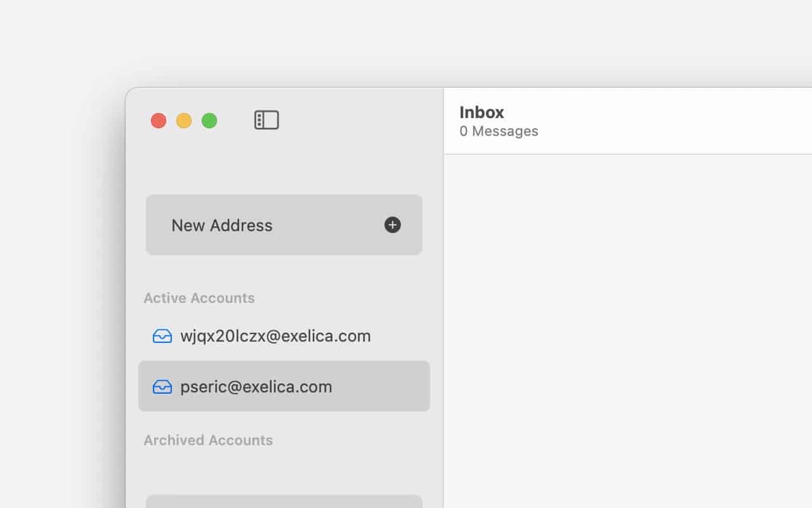812x508 pixels.
Task: Click the empty message list area
Action: coord(628,331)
